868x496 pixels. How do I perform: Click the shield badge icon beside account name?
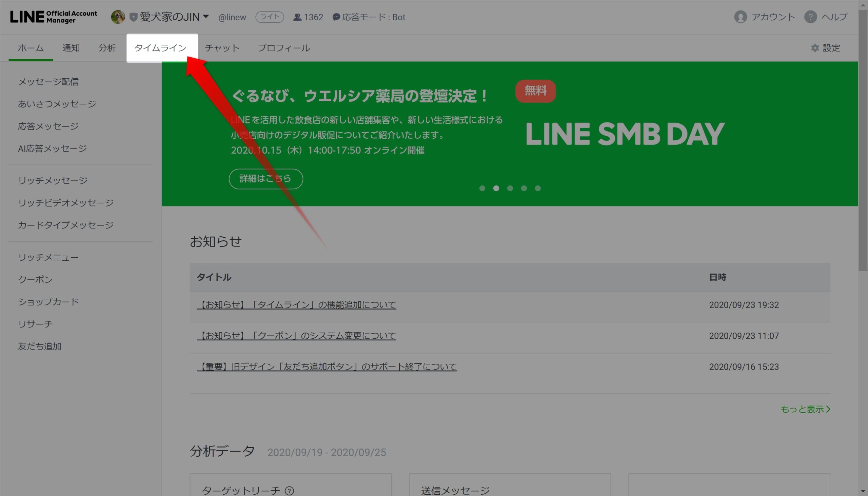point(134,17)
